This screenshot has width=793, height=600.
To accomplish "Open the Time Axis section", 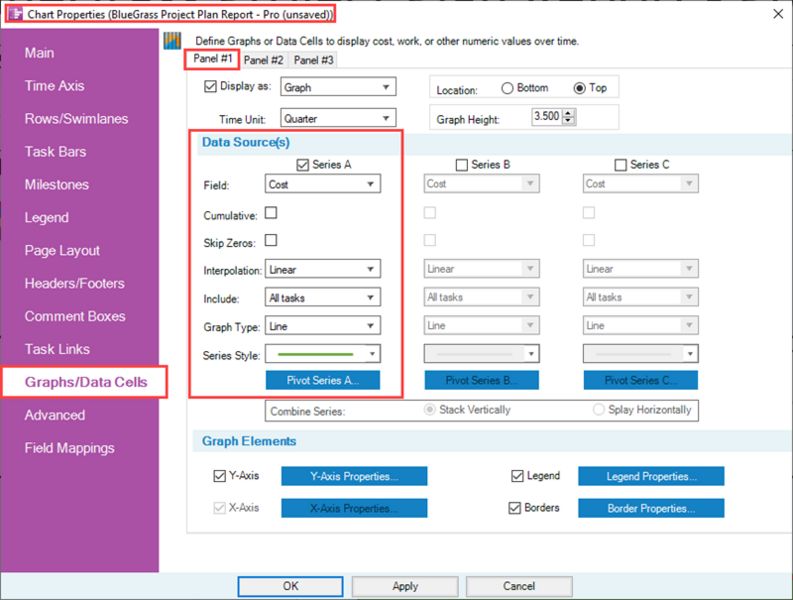I will pos(55,86).
